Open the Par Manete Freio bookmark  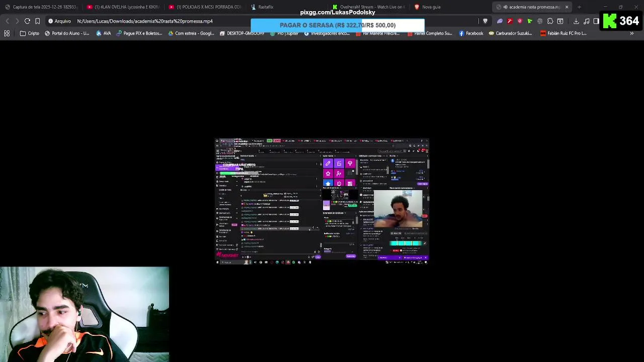pyautogui.click(x=378, y=33)
